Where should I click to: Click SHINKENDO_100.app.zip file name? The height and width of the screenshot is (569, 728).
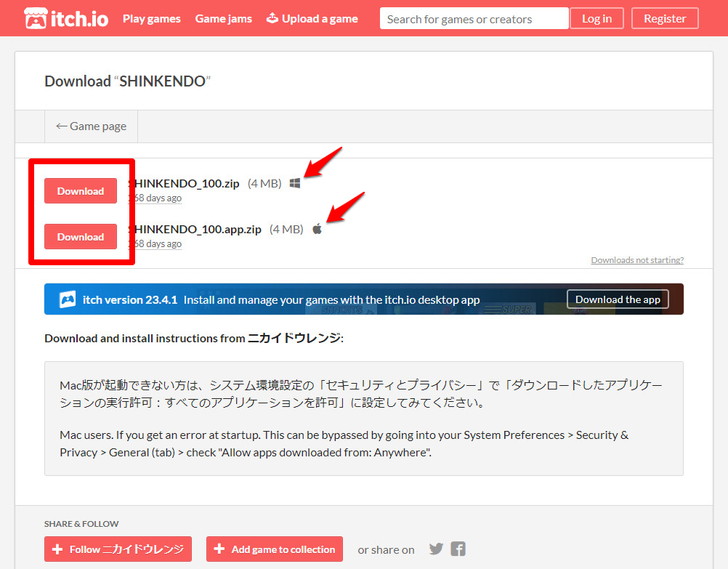click(195, 229)
